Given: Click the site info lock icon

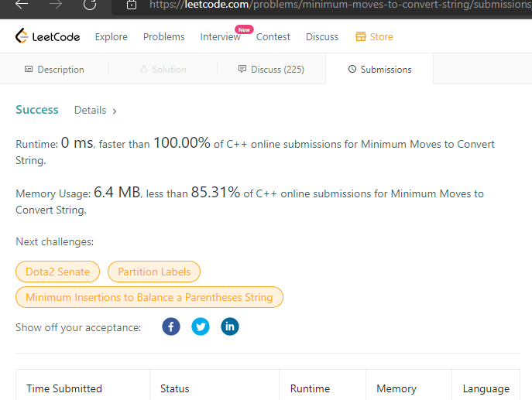Looking at the screenshot, I should (x=132, y=5).
